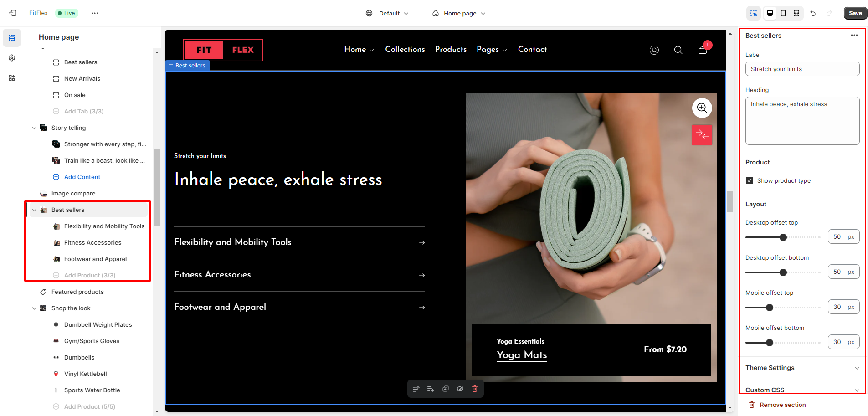Open the apps icon in left sidebar
Image resolution: width=868 pixels, height=416 pixels.
click(x=12, y=78)
